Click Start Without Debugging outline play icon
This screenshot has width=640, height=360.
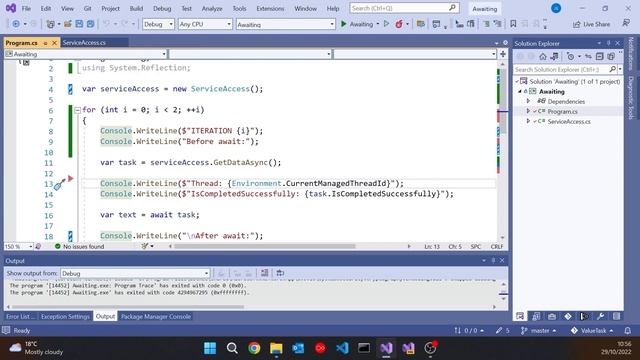[386, 24]
